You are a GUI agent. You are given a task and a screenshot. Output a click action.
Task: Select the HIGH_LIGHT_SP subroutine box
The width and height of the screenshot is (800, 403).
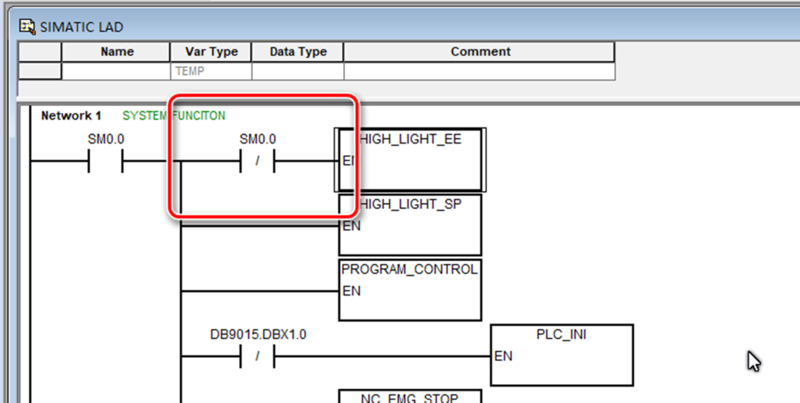pyautogui.click(x=410, y=224)
